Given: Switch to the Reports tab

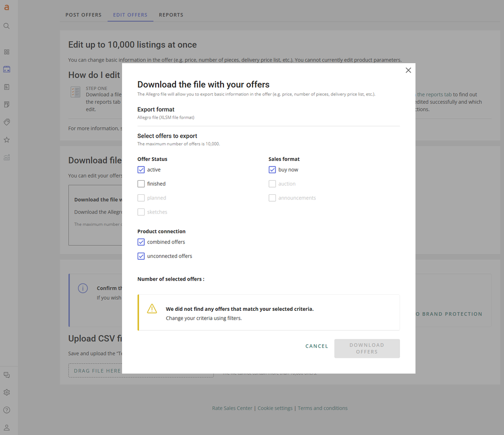Looking at the screenshot, I should [171, 15].
